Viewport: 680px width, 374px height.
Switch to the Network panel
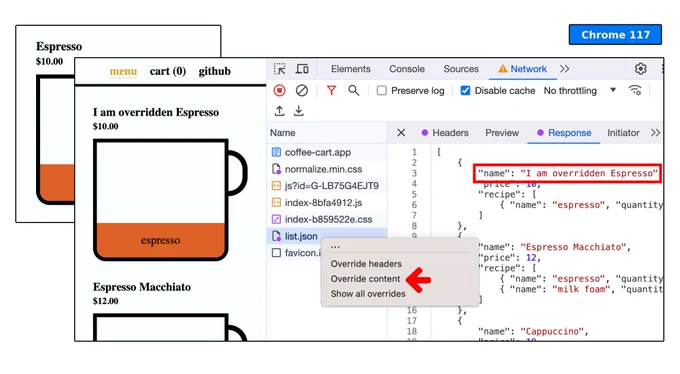[523, 69]
